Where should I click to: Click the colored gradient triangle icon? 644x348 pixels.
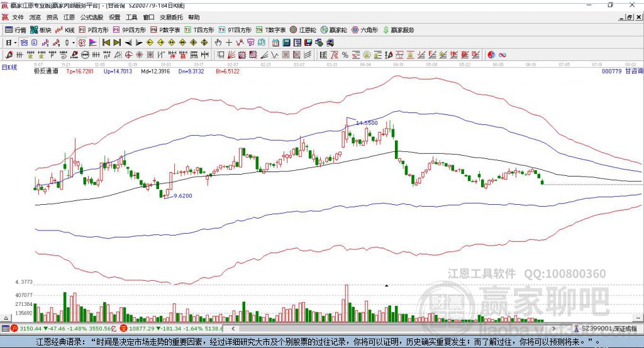pos(93,43)
